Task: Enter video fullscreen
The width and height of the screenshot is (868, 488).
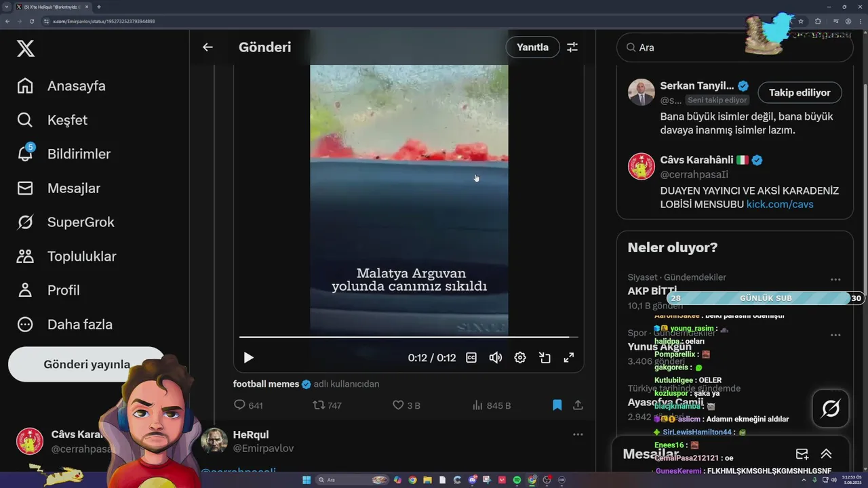Action: click(569, 358)
